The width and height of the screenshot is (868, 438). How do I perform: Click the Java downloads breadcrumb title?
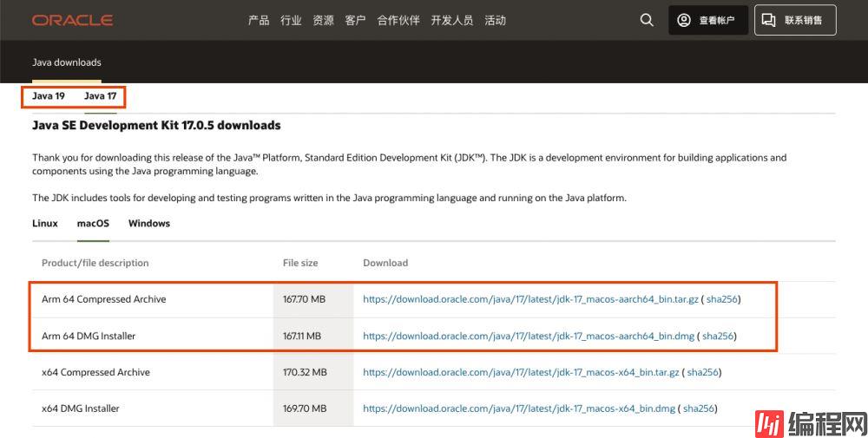click(x=67, y=62)
